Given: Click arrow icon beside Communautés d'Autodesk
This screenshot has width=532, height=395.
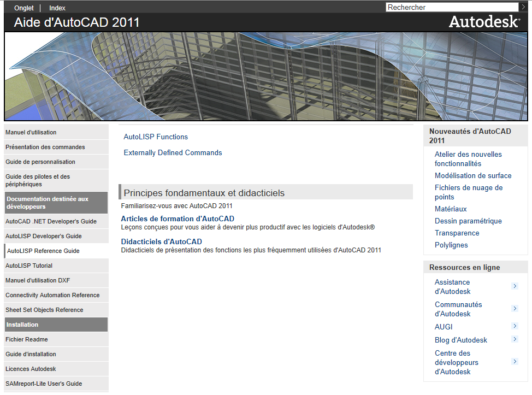Looking at the screenshot, I should click(x=515, y=309).
